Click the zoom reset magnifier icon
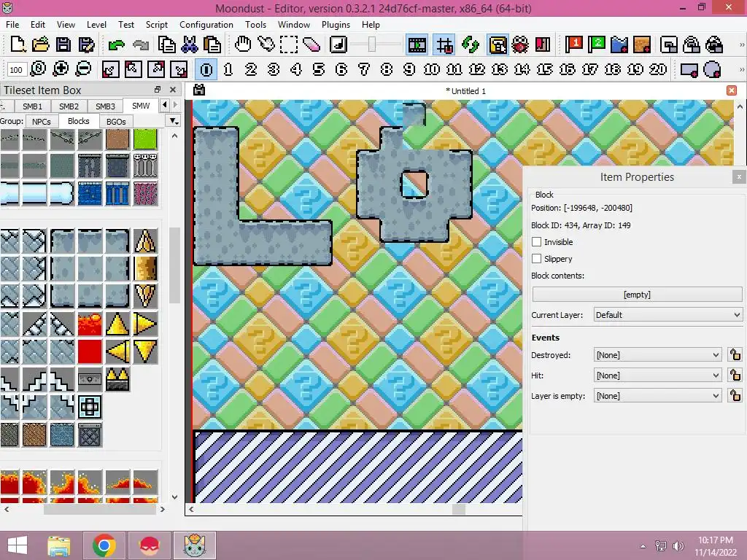 point(38,69)
